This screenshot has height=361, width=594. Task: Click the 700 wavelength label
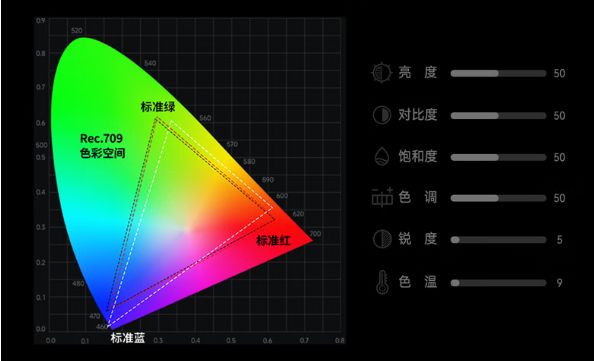coord(315,234)
